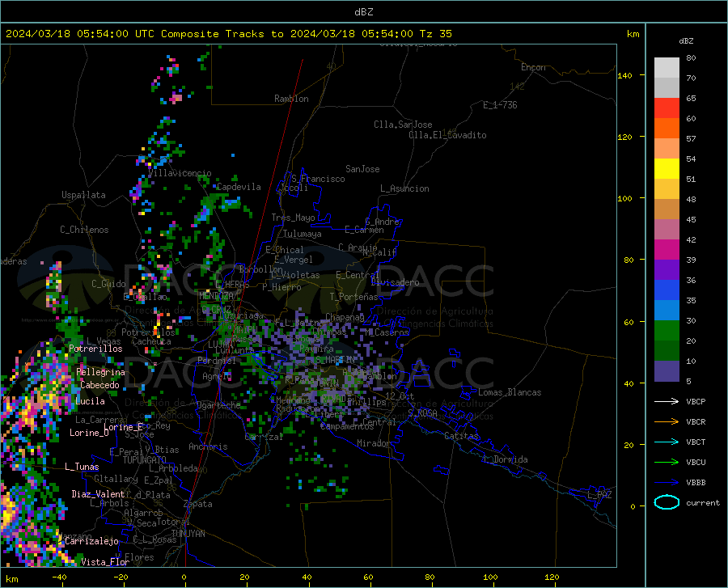
Task: Click the Potrerillos pink map label
Action: point(95,349)
